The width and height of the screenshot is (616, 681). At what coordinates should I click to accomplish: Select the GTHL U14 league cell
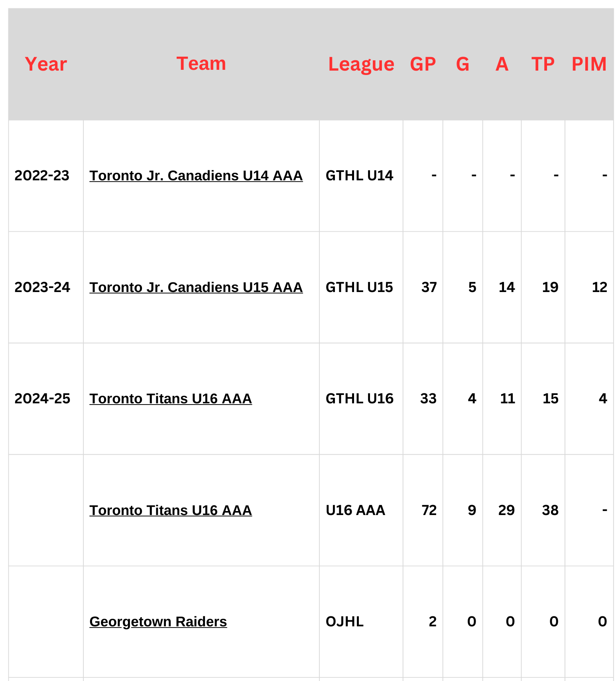pyautogui.click(x=359, y=176)
